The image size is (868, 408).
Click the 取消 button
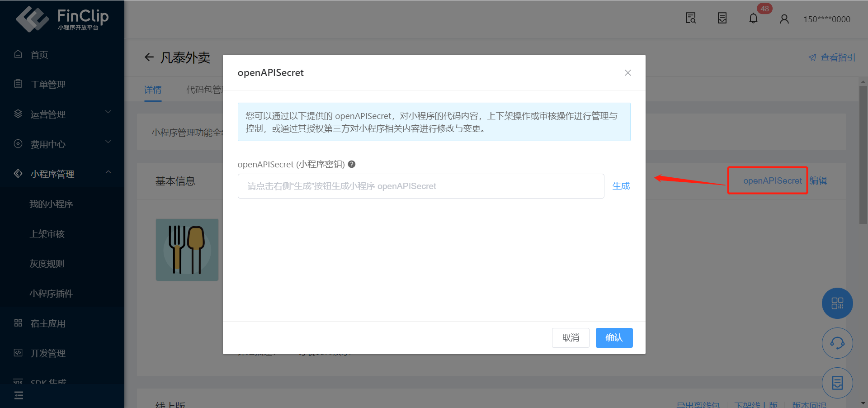pyautogui.click(x=571, y=338)
